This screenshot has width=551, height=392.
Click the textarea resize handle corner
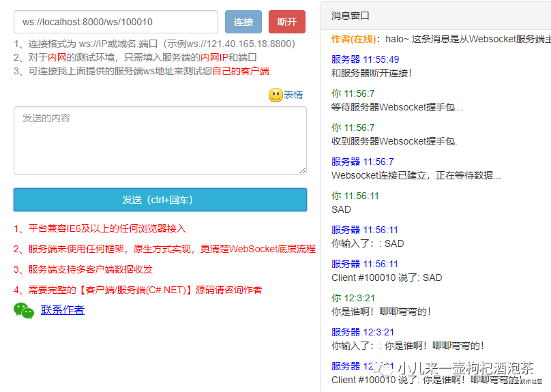point(303,170)
